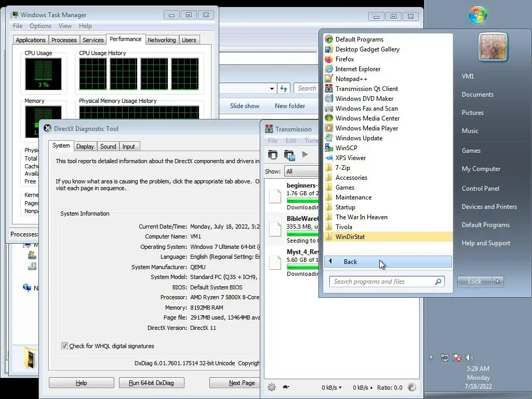This screenshot has height=399, width=532.
Task: Expand the Maintenance folder
Action: (388, 197)
